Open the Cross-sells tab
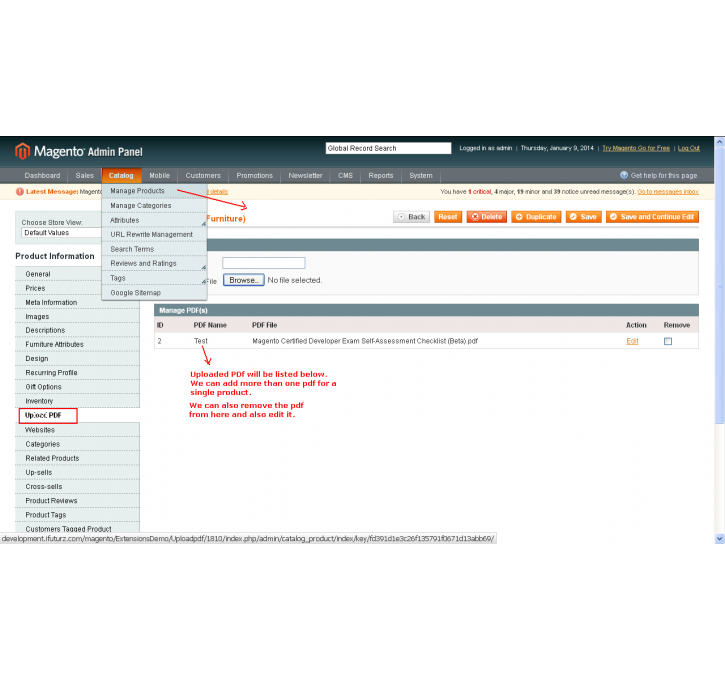 [77, 487]
